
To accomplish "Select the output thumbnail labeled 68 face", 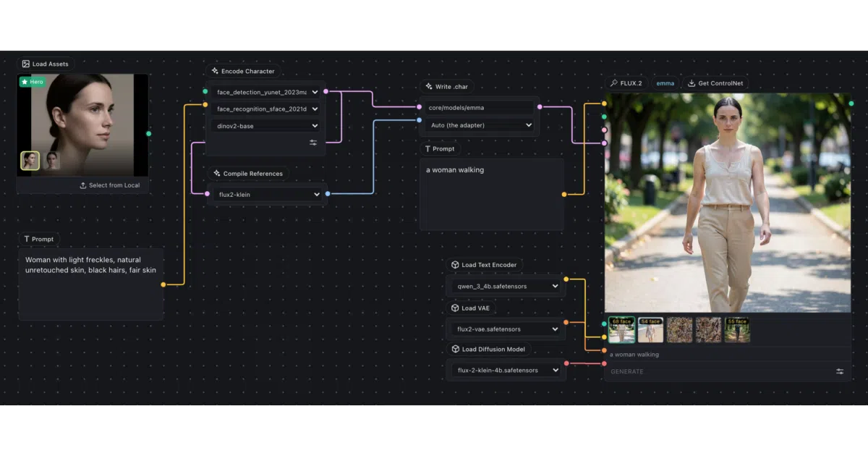I will (x=622, y=329).
